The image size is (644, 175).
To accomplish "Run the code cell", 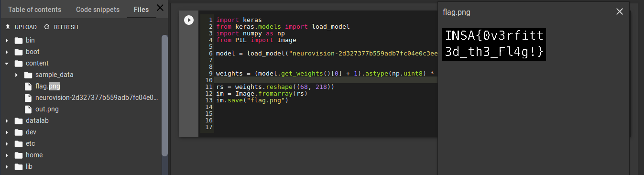I will tap(189, 20).
